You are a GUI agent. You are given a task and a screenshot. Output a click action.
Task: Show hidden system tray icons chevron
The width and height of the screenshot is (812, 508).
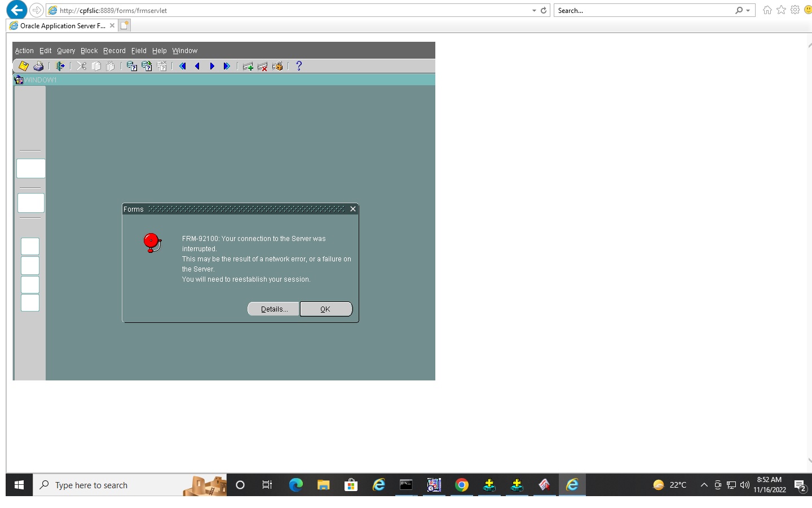point(704,485)
